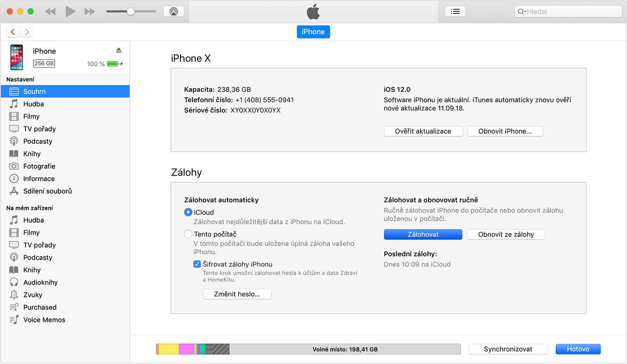Open TV pořady under Nastavení
The height and width of the screenshot is (364, 627).
(x=65, y=129)
